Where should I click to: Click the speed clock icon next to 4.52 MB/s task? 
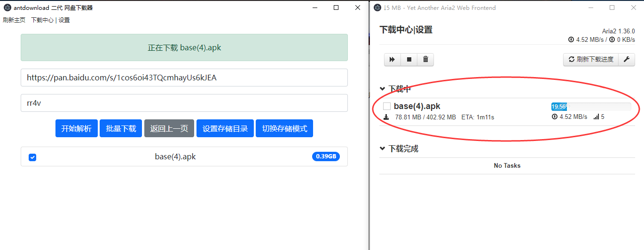[554, 117]
